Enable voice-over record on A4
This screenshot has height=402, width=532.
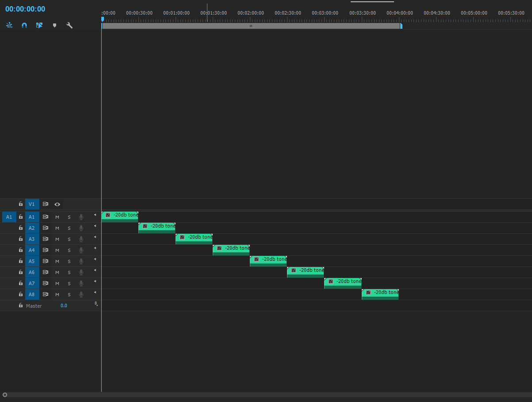tap(81, 250)
